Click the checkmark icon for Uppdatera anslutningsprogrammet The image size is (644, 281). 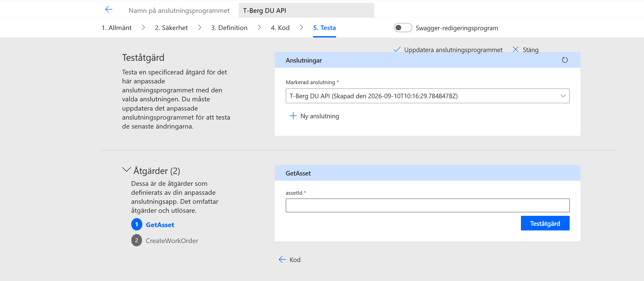[x=397, y=50]
